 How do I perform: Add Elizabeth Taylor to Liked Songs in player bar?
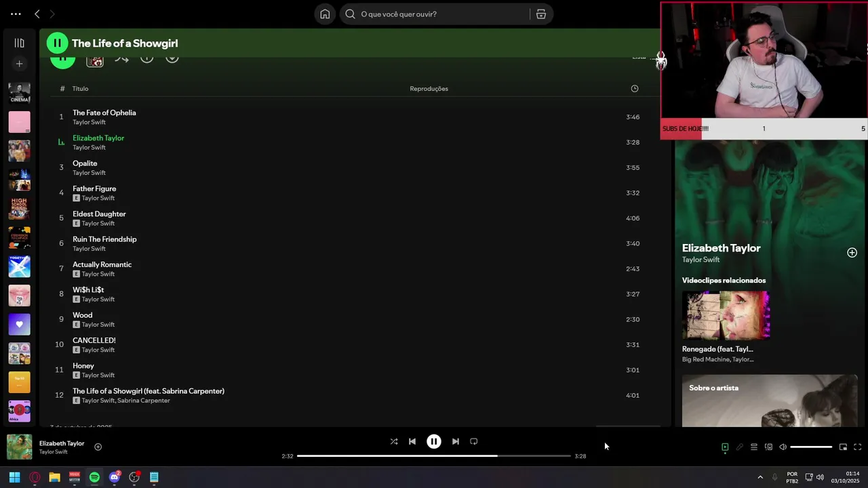click(98, 447)
